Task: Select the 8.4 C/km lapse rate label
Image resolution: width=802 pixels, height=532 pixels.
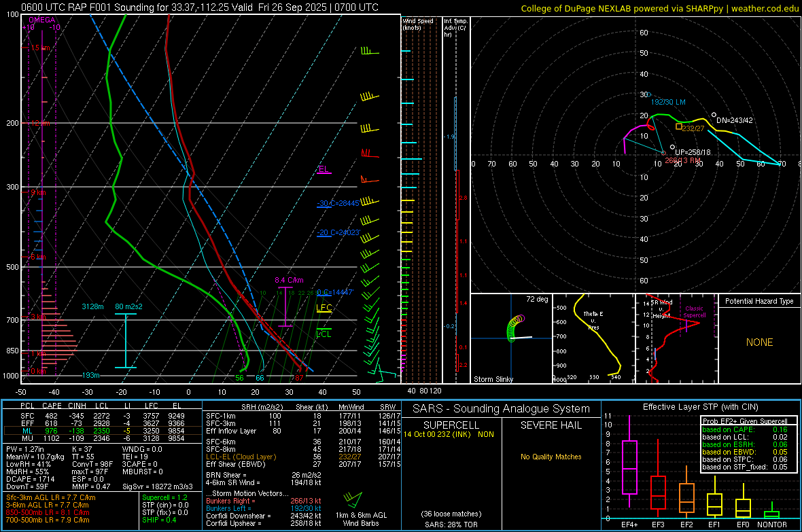Action: pos(289,281)
